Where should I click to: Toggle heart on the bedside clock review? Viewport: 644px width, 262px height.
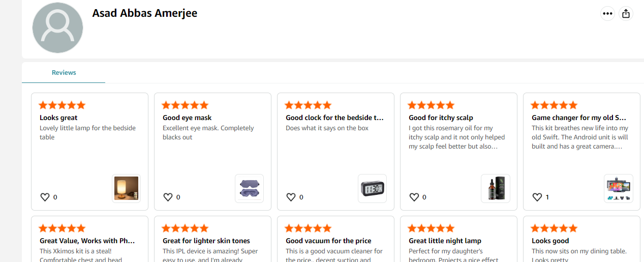[291, 197]
